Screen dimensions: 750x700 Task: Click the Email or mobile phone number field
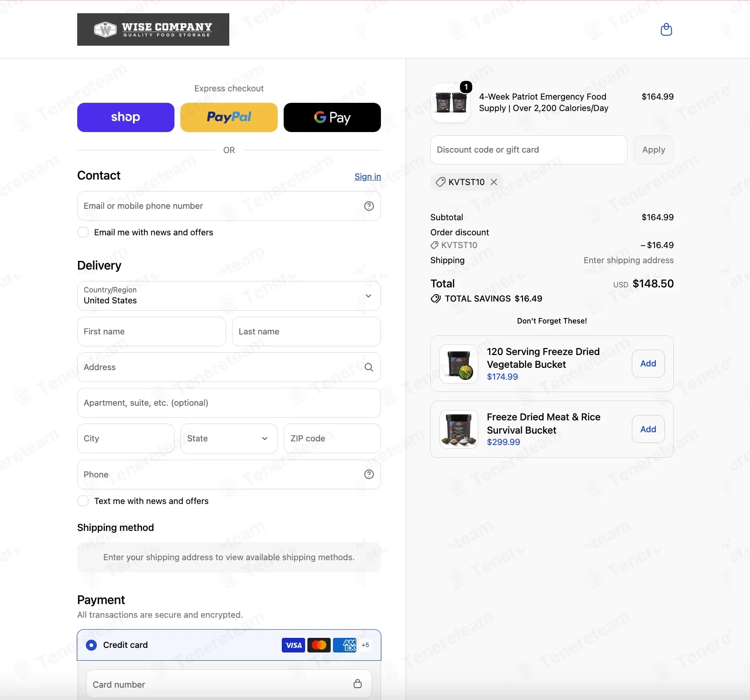pos(229,206)
